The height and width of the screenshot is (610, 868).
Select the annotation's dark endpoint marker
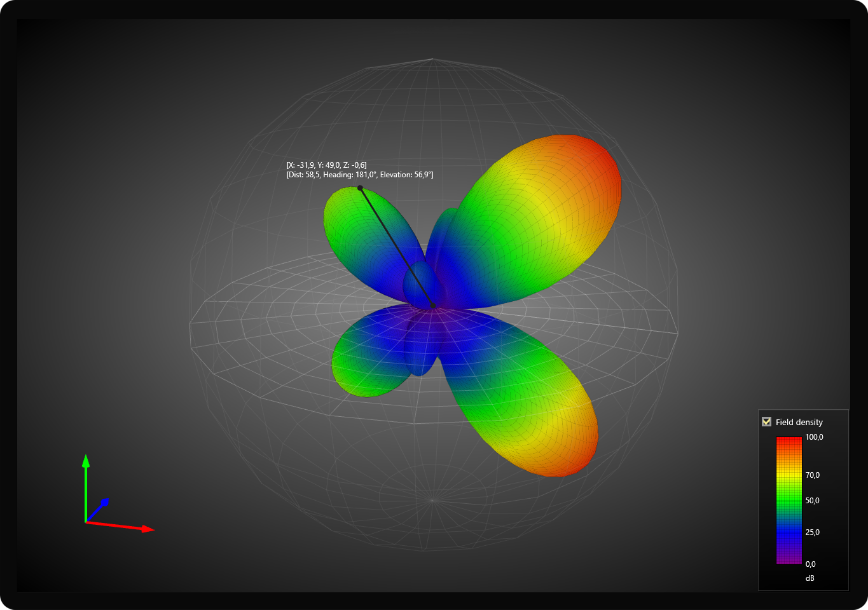pos(360,188)
